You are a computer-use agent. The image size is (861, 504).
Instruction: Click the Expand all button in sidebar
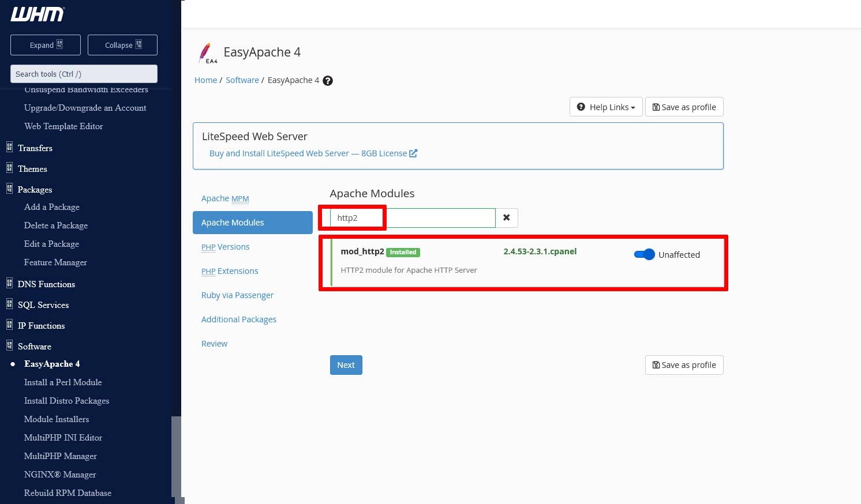(x=46, y=45)
